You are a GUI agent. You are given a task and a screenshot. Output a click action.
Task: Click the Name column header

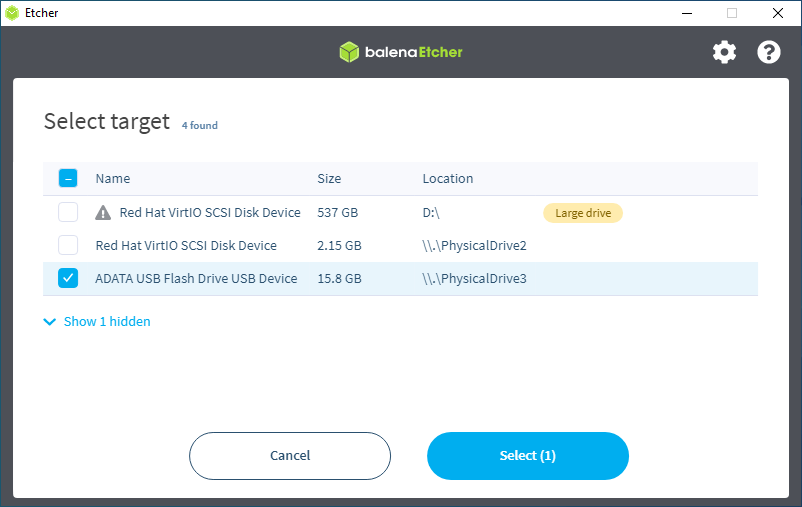tap(113, 179)
